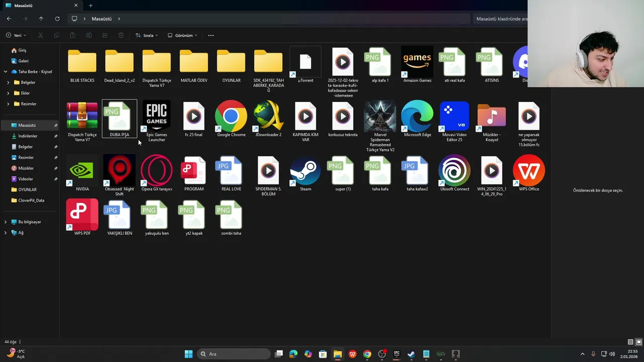The width and height of the screenshot is (644, 362).
Task: Open Microsoft Store from the taskbar
Action: point(323,354)
